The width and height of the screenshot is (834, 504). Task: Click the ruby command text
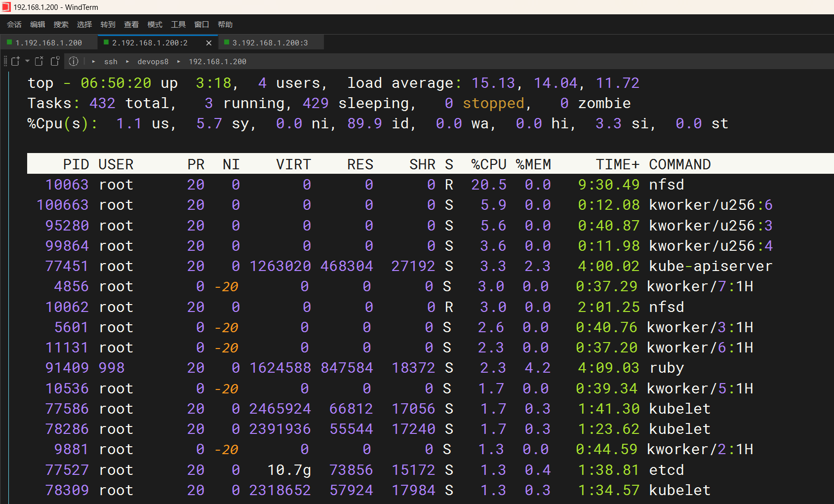click(x=667, y=368)
